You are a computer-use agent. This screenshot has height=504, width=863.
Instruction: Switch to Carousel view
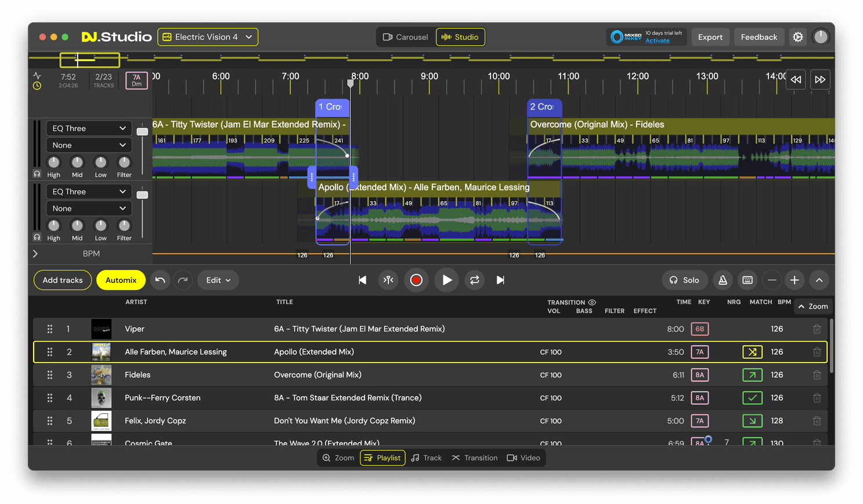pos(405,37)
